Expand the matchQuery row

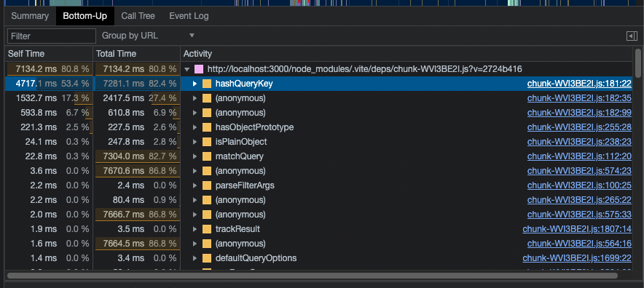195,156
